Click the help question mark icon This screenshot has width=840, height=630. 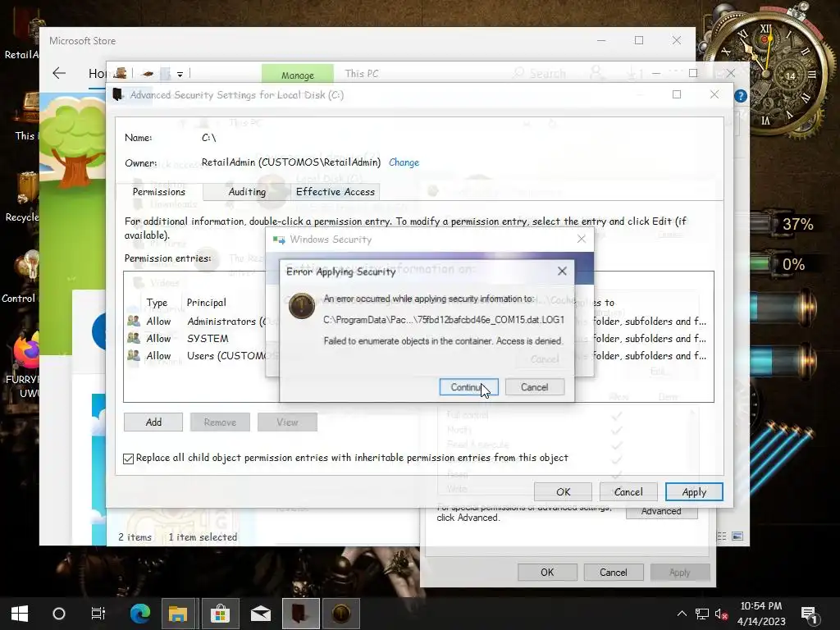(x=741, y=96)
